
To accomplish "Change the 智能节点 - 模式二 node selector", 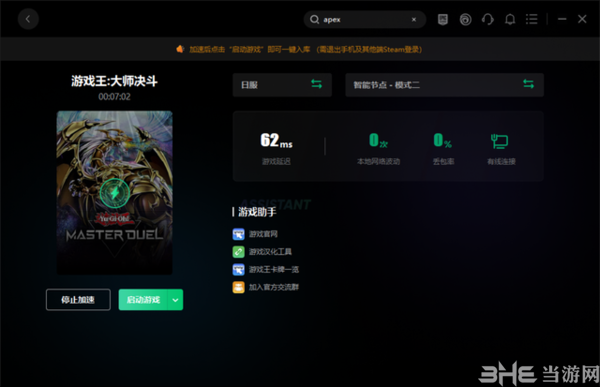I will pyautogui.click(x=444, y=85).
